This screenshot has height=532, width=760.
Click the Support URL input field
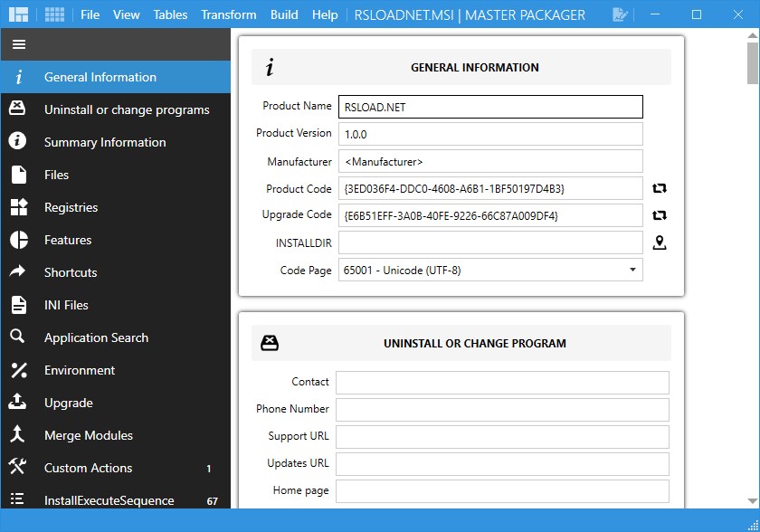point(503,437)
